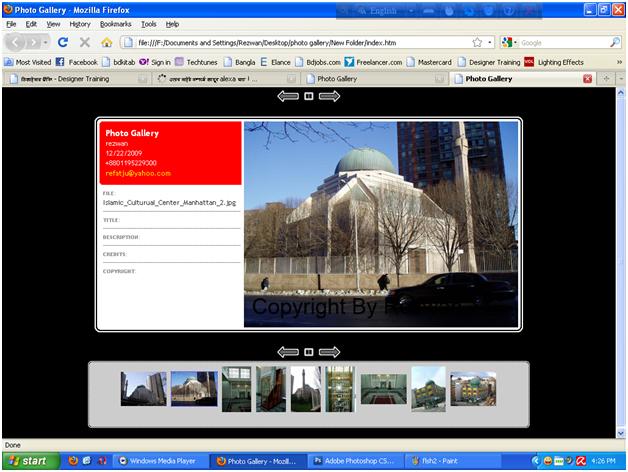The width and height of the screenshot is (628, 472).
Task: Open the History menu
Action: [x=80, y=24]
